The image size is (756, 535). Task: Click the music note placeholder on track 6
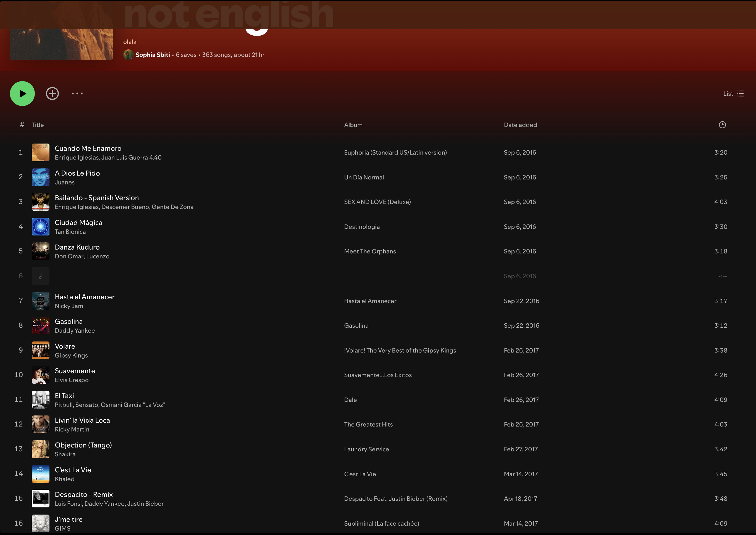point(40,276)
